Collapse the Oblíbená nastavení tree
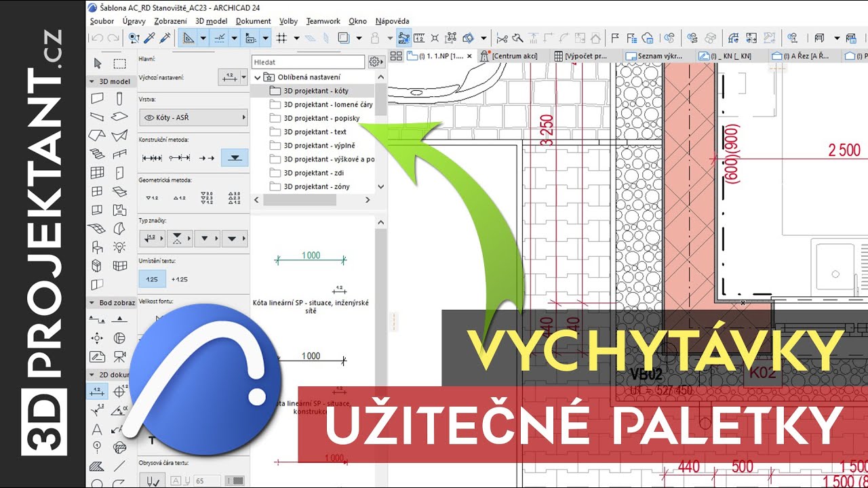The image size is (868, 488). pos(258,77)
